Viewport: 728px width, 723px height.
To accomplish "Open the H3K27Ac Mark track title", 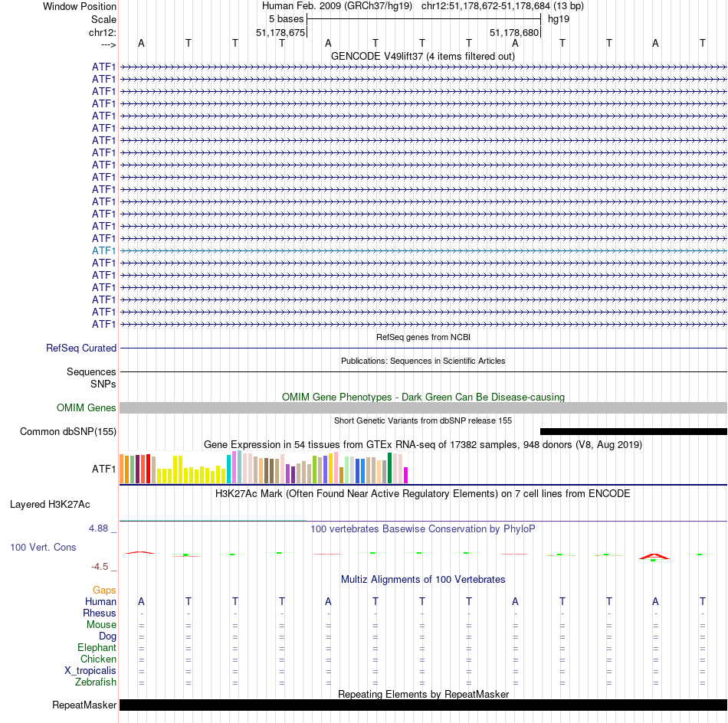I will click(422, 493).
